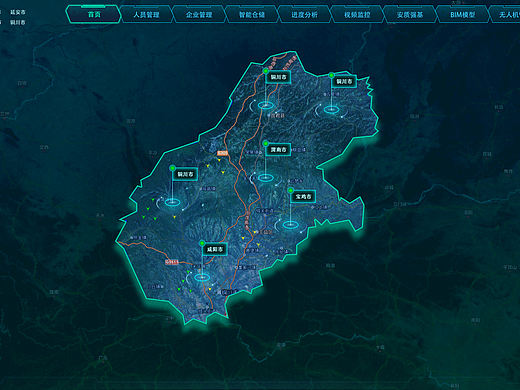The width and height of the screenshot is (520, 390).
Task: Open the BIM模型 tab
Action: coord(463,14)
